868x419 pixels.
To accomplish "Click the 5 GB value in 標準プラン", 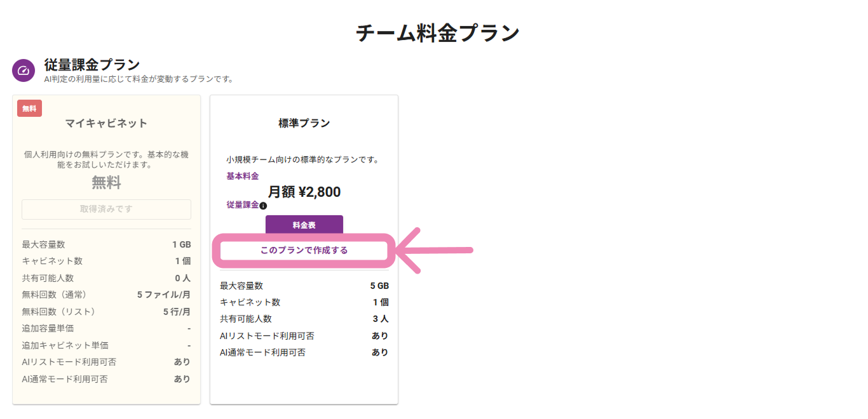I will coord(379,286).
